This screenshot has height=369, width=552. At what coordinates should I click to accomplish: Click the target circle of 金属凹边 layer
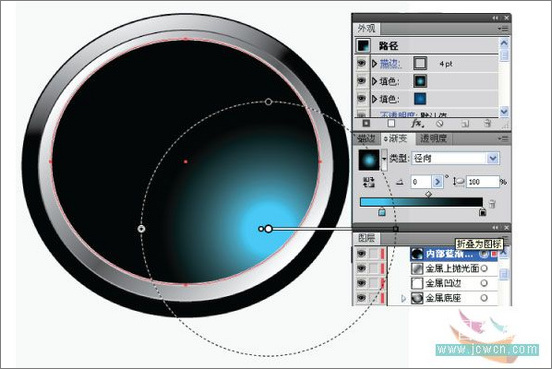[484, 283]
